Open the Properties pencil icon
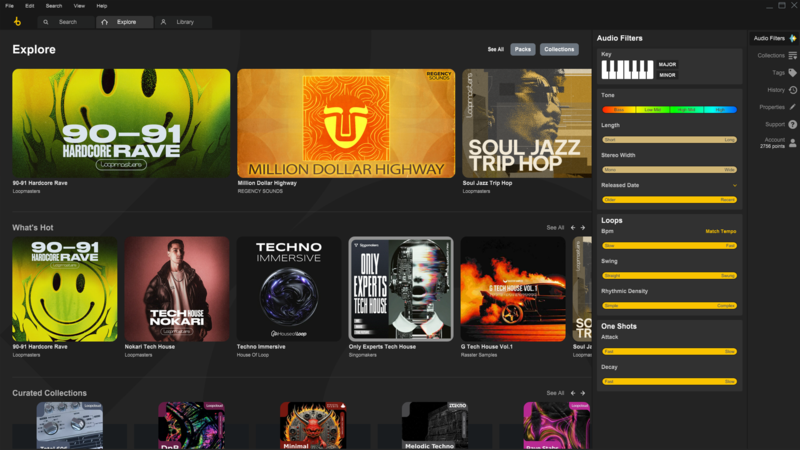 pos(792,107)
